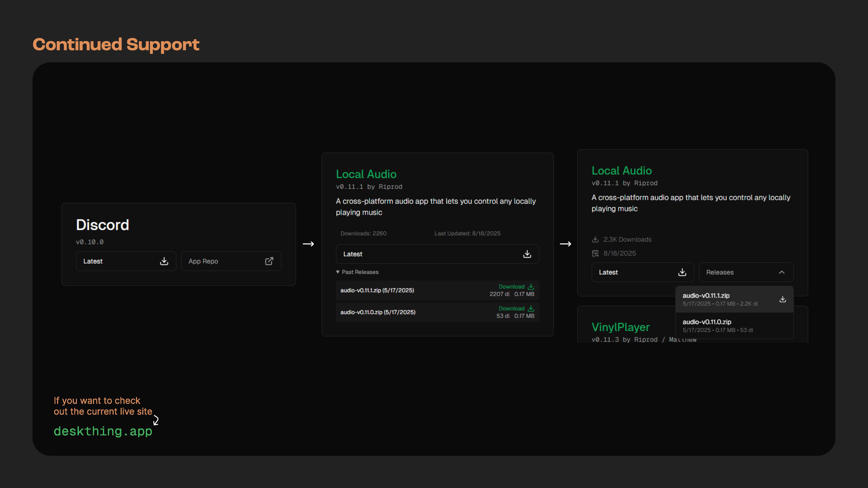The height and width of the screenshot is (488, 868).
Task: Click the download icon beside 2.3K Downloads
Action: click(595, 239)
